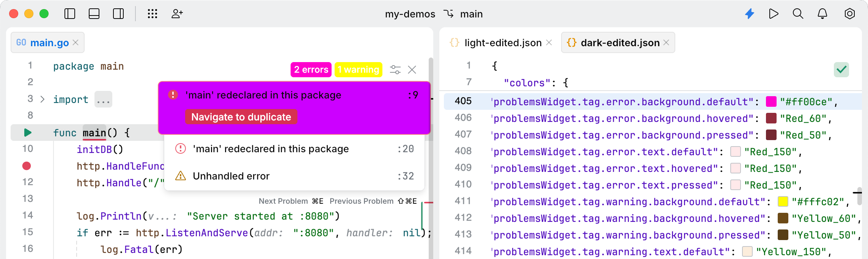This screenshot has height=259, width=868.
Task: Toggle the bottom panel visibility
Action: [x=94, y=14]
